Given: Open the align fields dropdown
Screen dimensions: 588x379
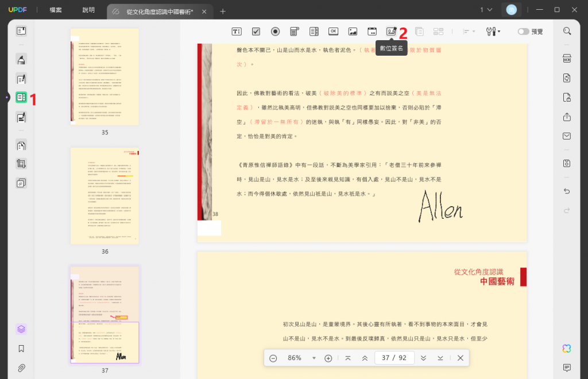Looking at the screenshot, I should point(469,32).
